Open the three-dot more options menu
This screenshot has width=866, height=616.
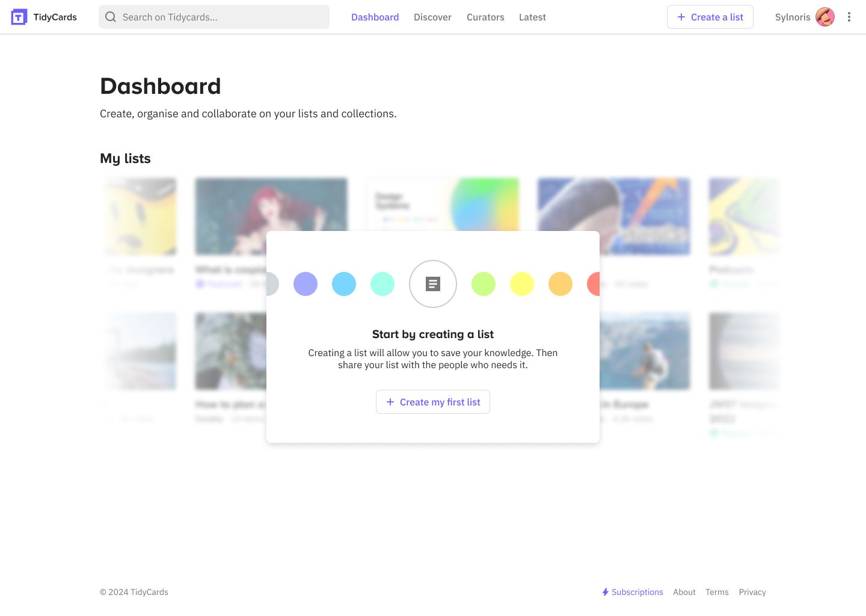tap(849, 17)
